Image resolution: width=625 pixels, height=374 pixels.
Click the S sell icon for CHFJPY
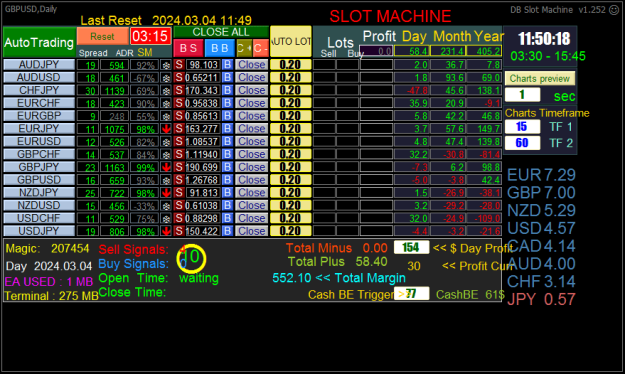179,90
